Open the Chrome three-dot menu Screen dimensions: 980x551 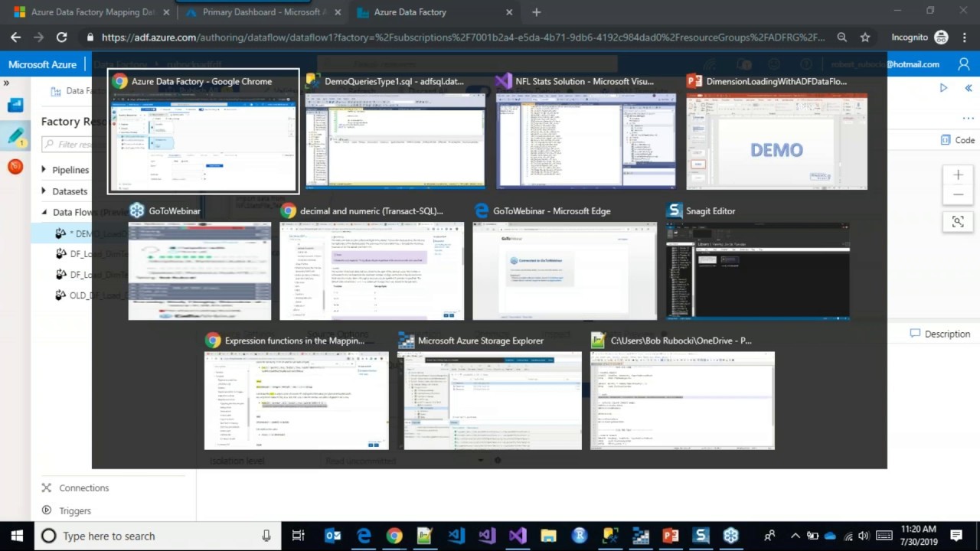(965, 37)
